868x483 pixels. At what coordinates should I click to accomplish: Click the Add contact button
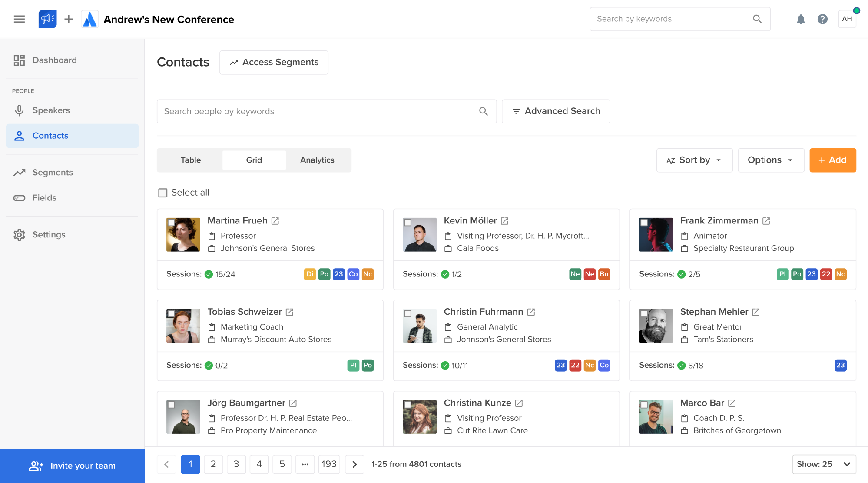tap(832, 160)
